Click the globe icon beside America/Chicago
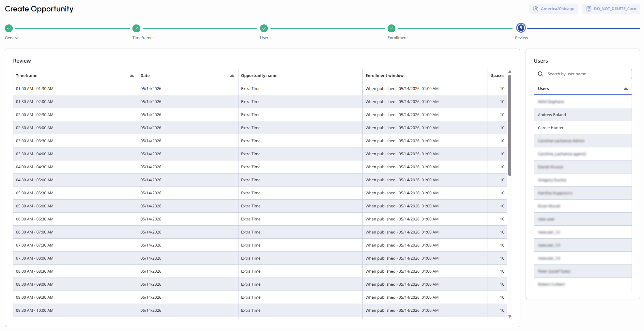644x331 pixels. 536,9
